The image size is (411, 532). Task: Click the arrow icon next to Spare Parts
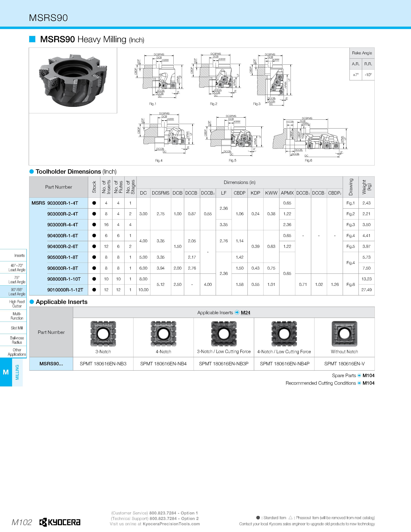tap(359, 376)
